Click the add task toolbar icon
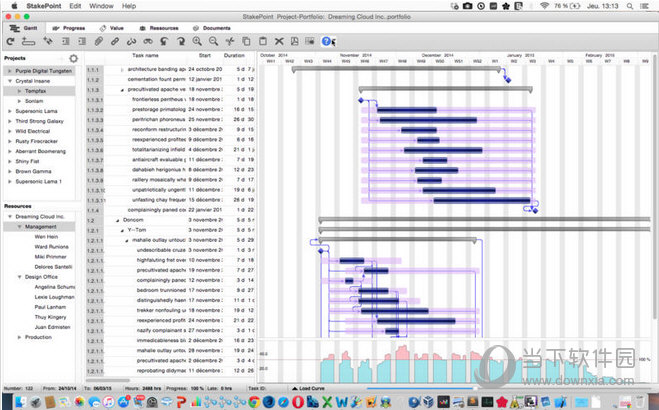The height and width of the screenshot is (410, 659). pyautogui.click(x=28, y=41)
